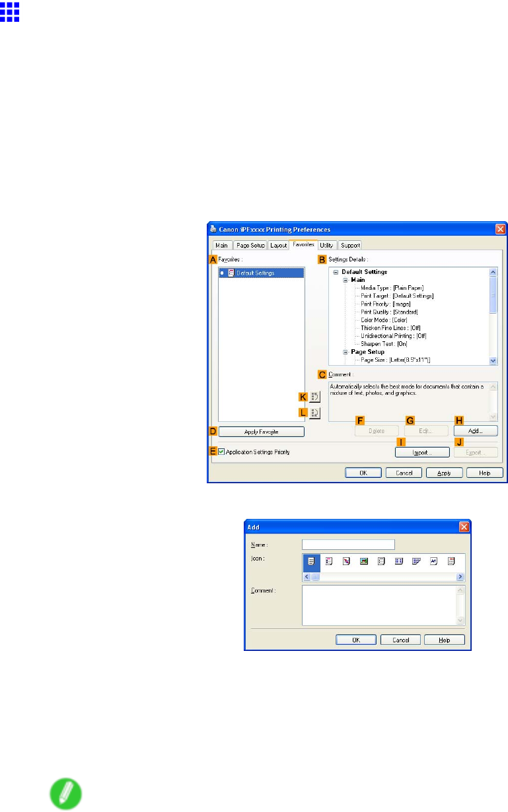
Task: Go to the Layout tab
Action: pos(279,246)
